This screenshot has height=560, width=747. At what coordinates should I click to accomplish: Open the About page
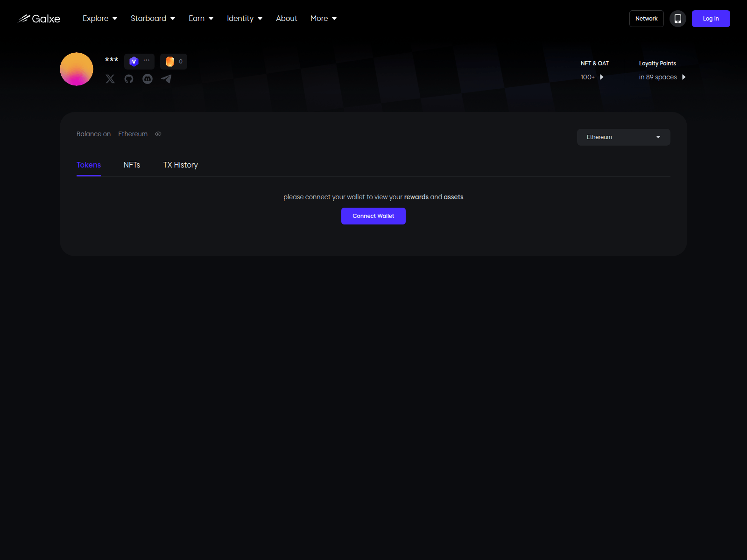pos(287,19)
